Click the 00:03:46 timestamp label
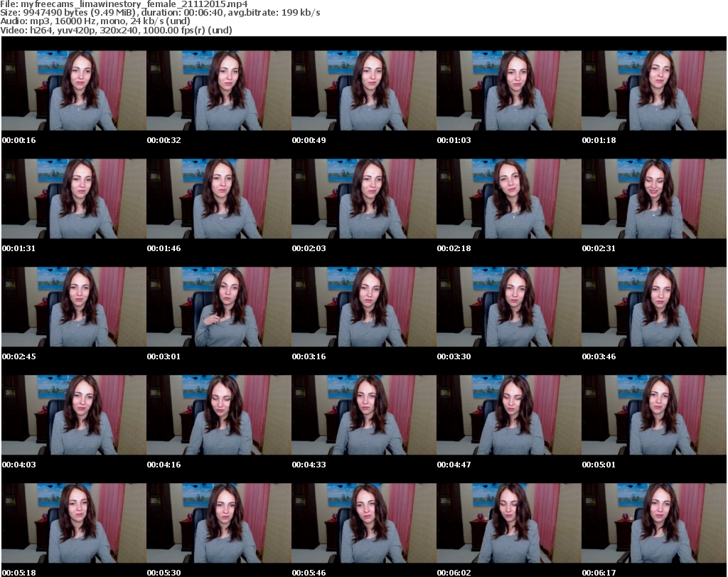The width and height of the screenshot is (728, 577). [599, 356]
